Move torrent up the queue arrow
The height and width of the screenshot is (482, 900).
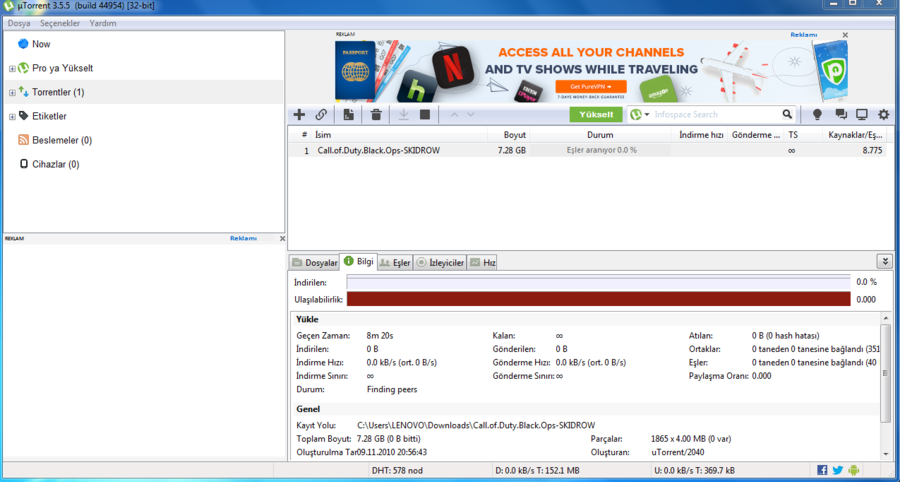coord(454,114)
